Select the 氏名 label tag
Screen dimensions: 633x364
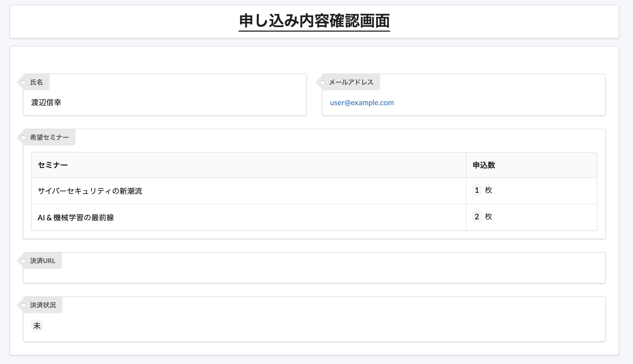37,82
